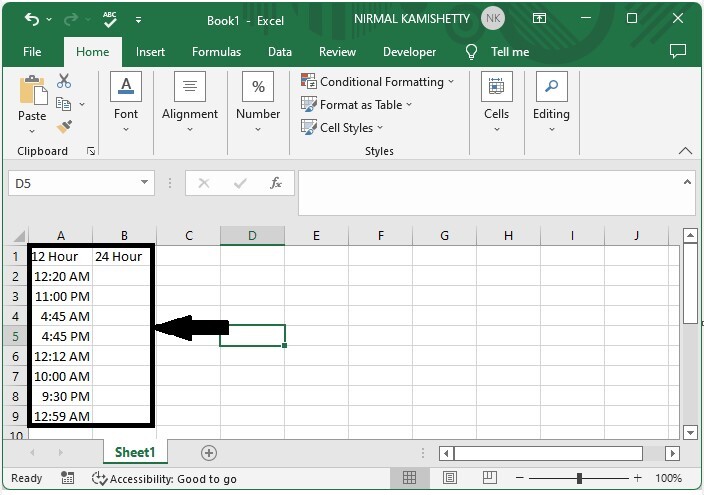Viewport: 704px width, 495px height.
Task: Click vertical scrollbar up arrow
Action: tap(690, 235)
